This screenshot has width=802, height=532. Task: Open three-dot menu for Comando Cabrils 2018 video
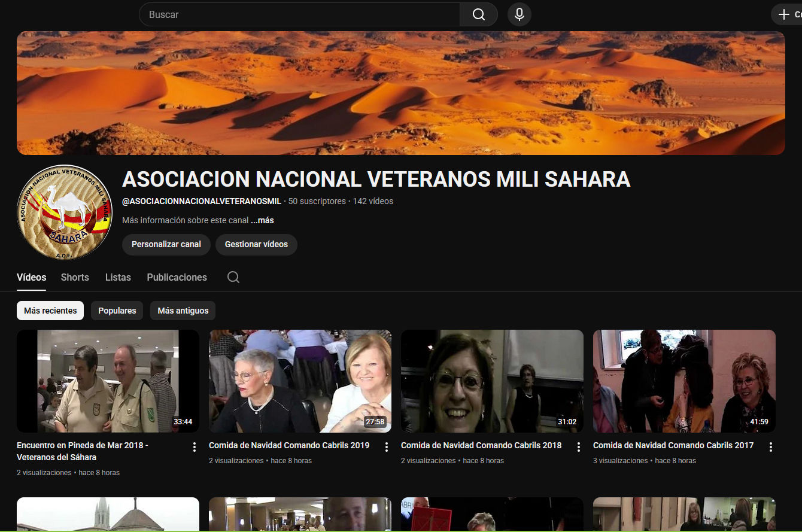579,447
